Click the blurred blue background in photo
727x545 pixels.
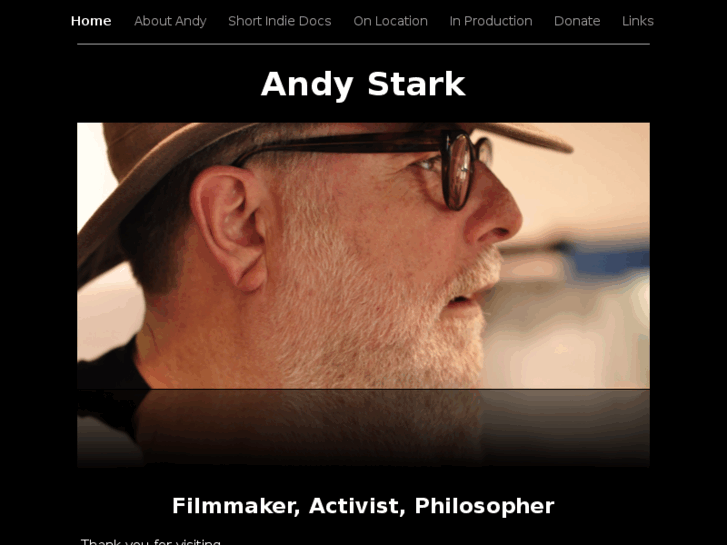point(603,257)
